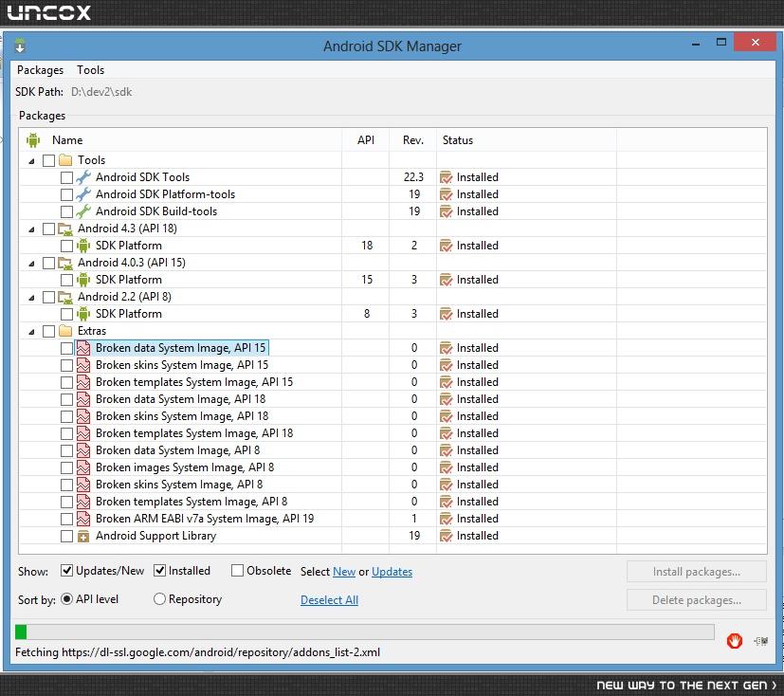Viewport: 784px width, 696px height.
Task: Collapse the Android 4.3 (API 18) group
Action: (x=31, y=229)
